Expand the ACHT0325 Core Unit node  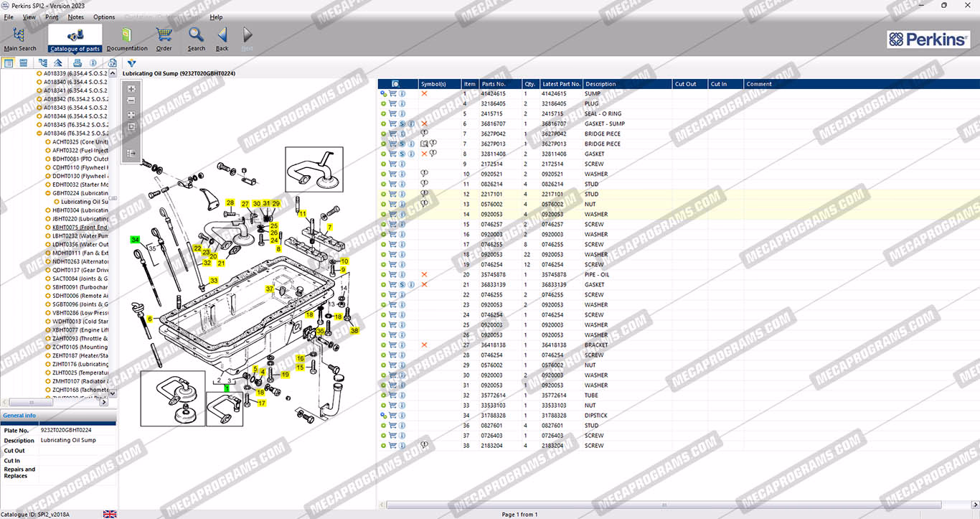coord(47,142)
